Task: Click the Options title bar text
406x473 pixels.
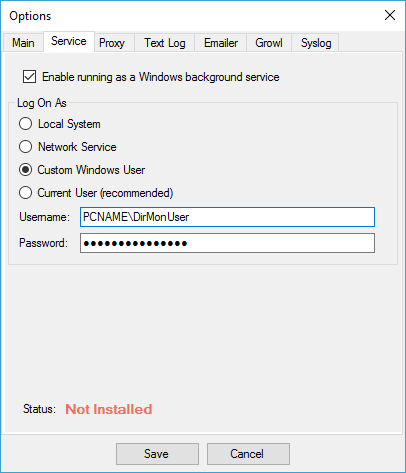Action: click(x=30, y=16)
